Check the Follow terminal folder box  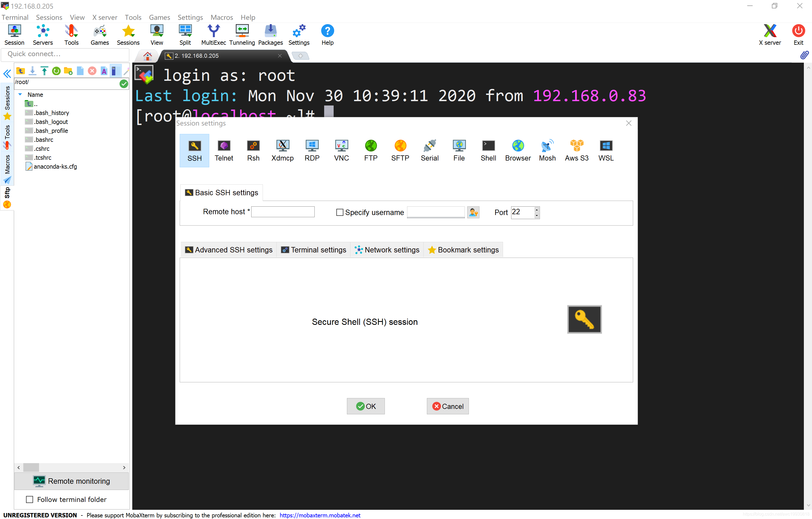(30, 499)
